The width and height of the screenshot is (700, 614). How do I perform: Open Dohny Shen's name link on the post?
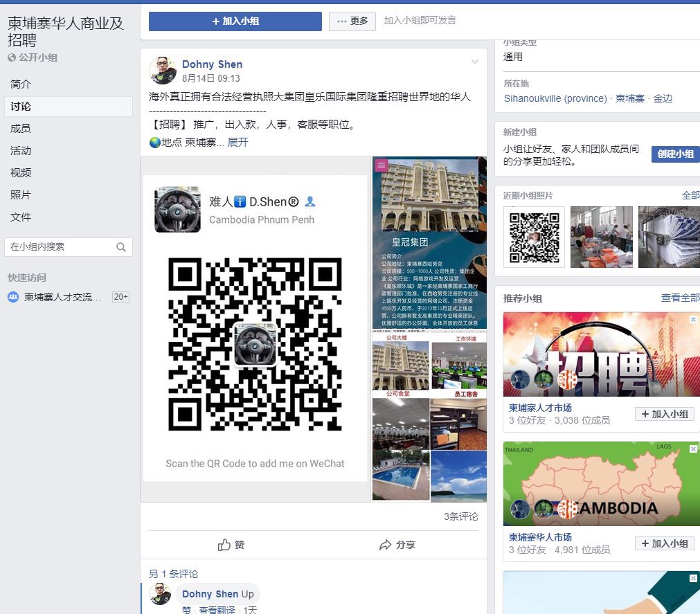(212, 64)
